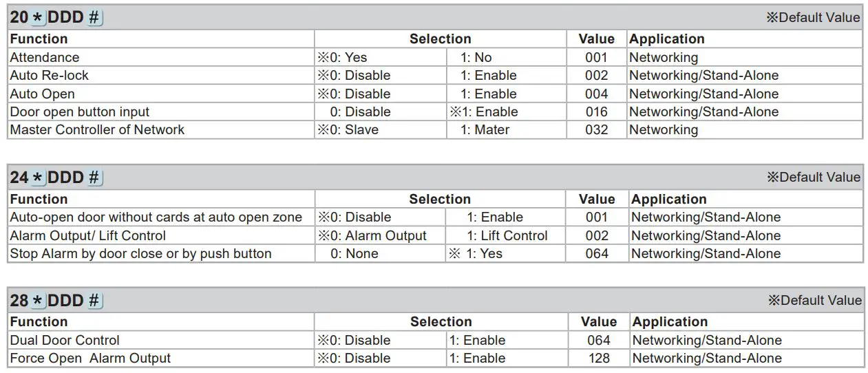This screenshot has width=868, height=373.
Task: Click value 128 in the third table
Action: pos(598,359)
